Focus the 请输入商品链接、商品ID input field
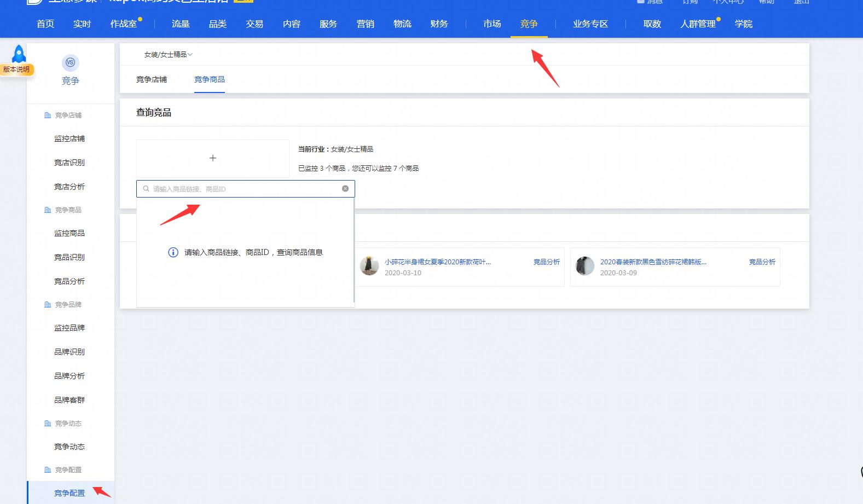This screenshot has height=504, width=863. click(x=246, y=189)
